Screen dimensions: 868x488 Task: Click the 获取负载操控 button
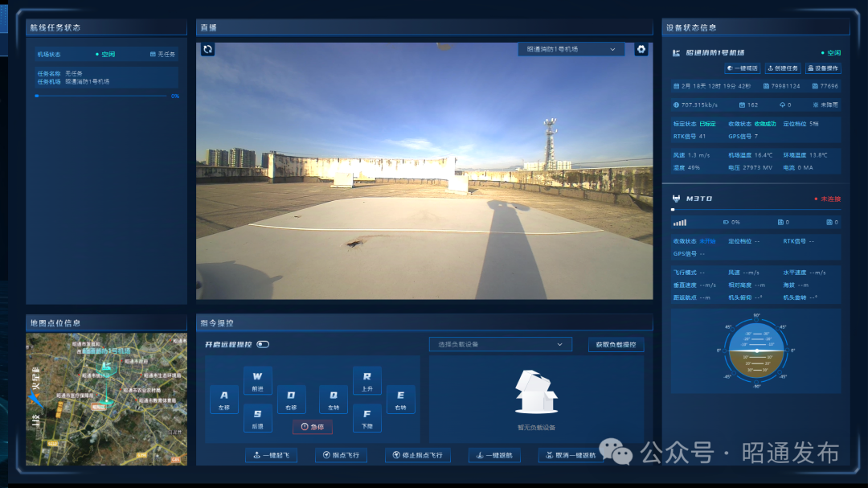[616, 345]
